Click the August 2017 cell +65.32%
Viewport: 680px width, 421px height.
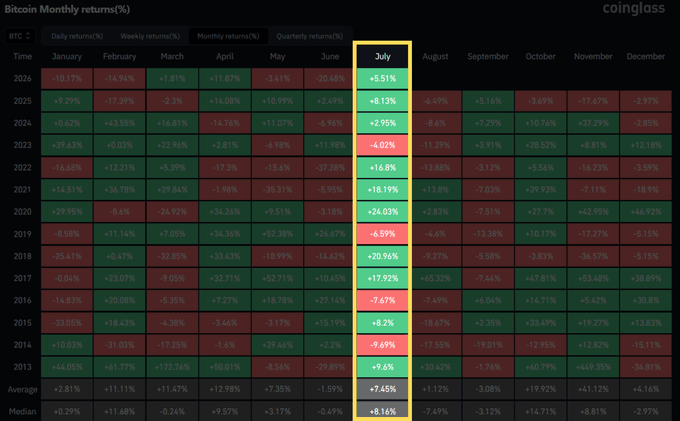435,278
